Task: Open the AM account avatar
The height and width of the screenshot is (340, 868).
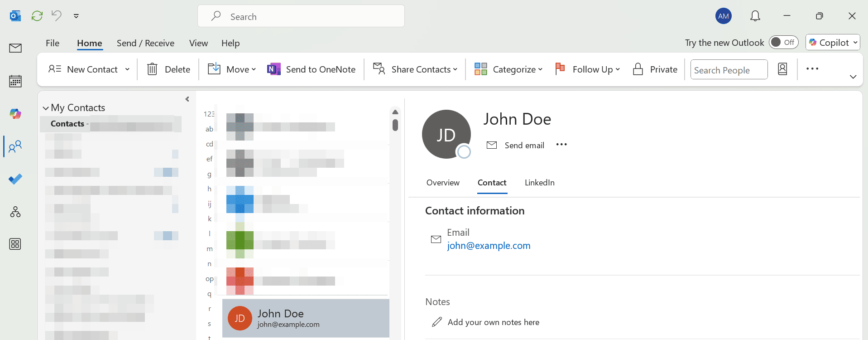Action: [x=724, y=16]
